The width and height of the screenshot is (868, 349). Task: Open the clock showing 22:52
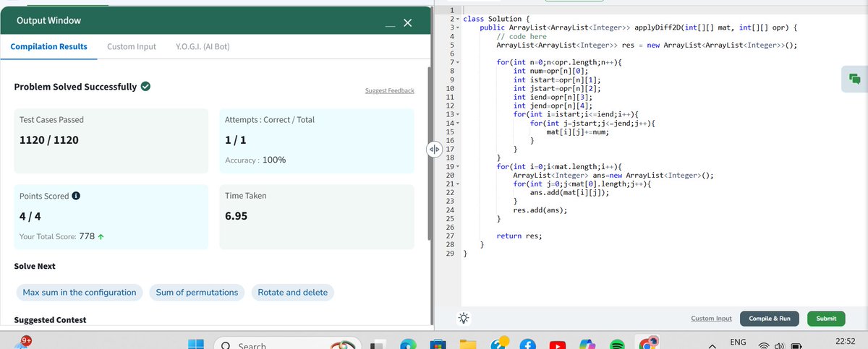pyautogui.click(x=844, y=341)
